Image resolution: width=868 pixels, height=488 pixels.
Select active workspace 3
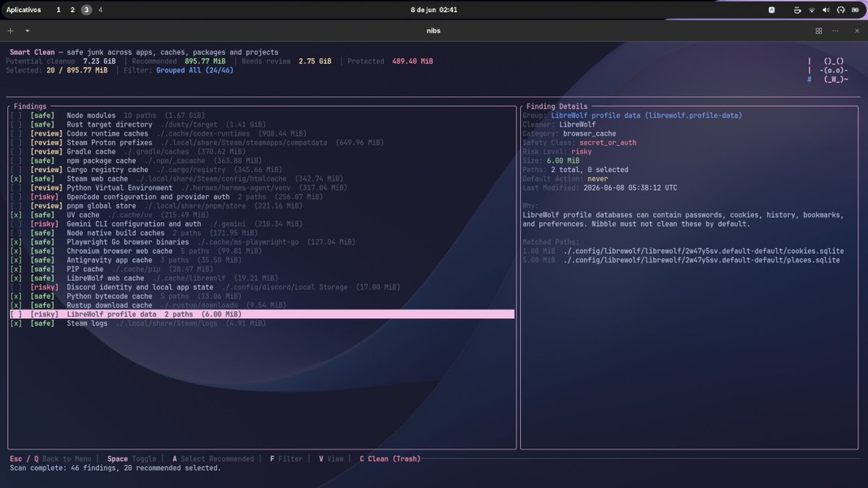[87, 10]
